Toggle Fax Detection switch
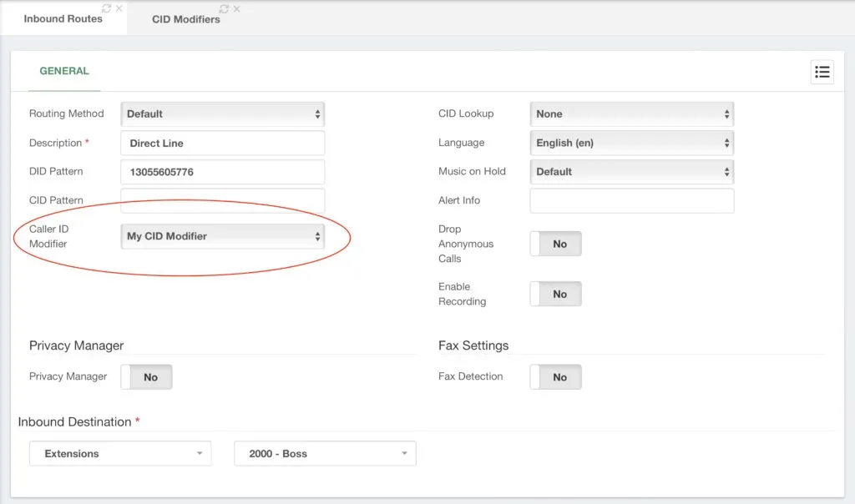 pos(555,377)
